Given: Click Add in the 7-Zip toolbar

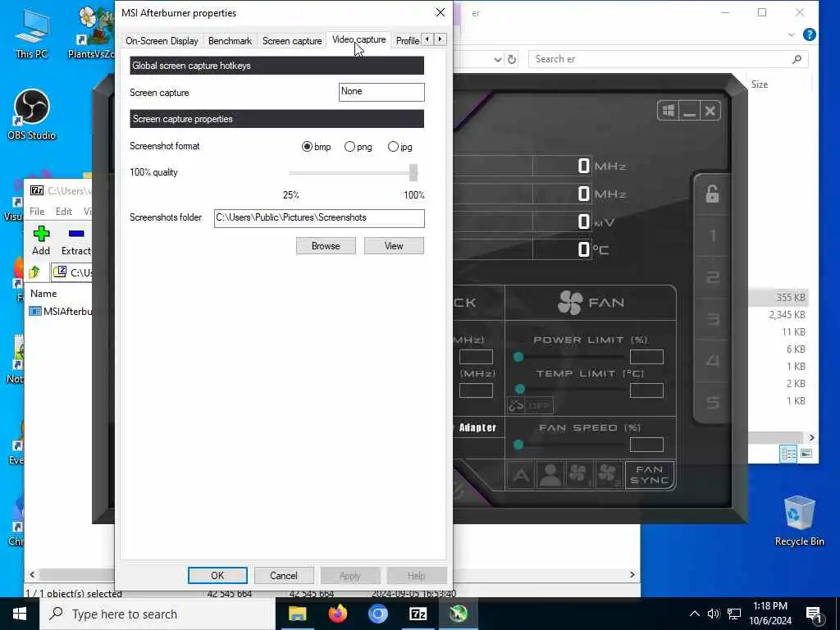Looking at the screenshot, I should click(x=41, y=240).
